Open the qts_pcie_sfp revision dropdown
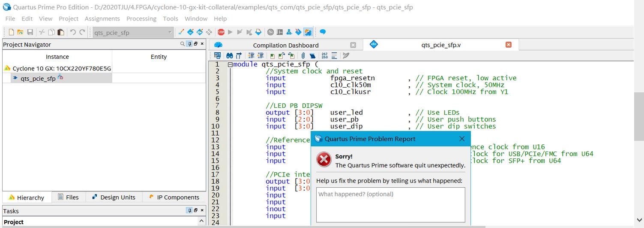Screen dimensions: 644x228 click(133, 32)
